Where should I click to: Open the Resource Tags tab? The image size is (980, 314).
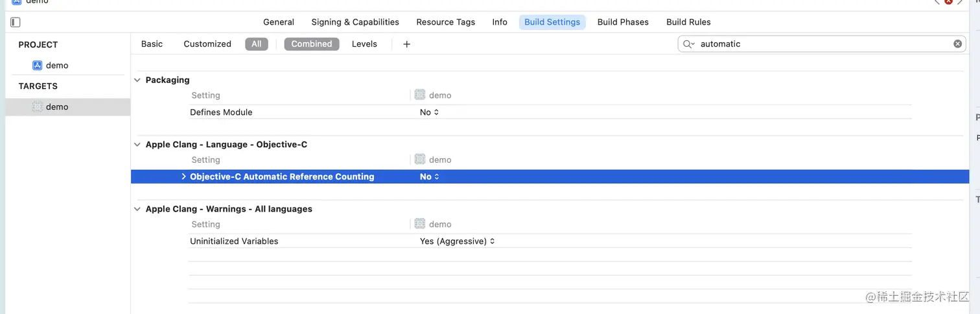[446, 22]
